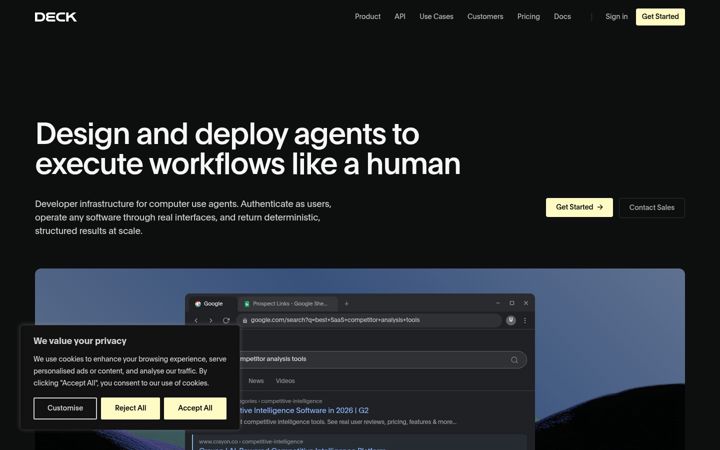Viewport: 720px width, 450px height.
Task: Open the Docs link
Action: tap(562, 17)
